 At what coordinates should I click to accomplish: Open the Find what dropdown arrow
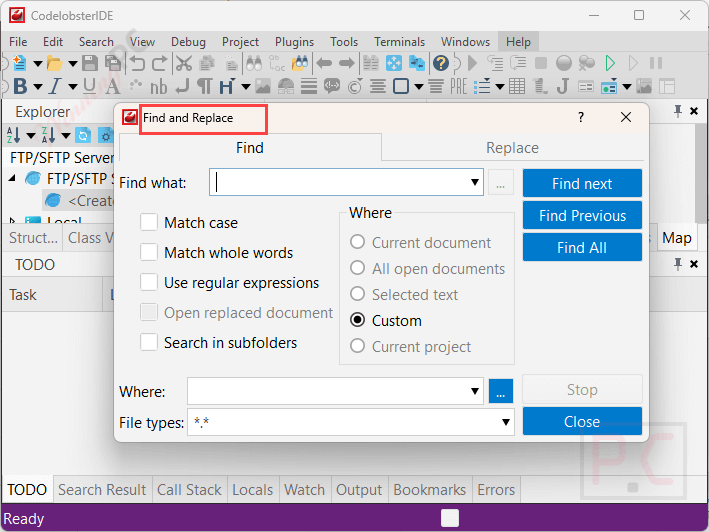click(475, 182)
